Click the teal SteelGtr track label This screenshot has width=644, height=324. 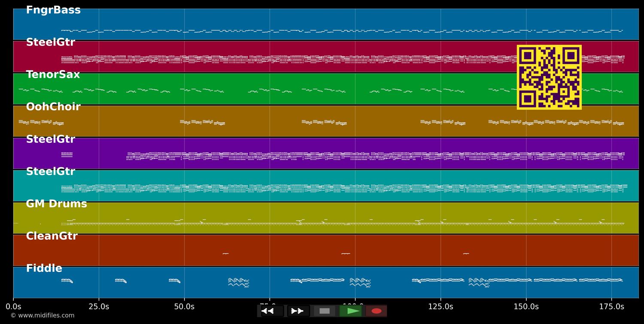tap(50, 172)
